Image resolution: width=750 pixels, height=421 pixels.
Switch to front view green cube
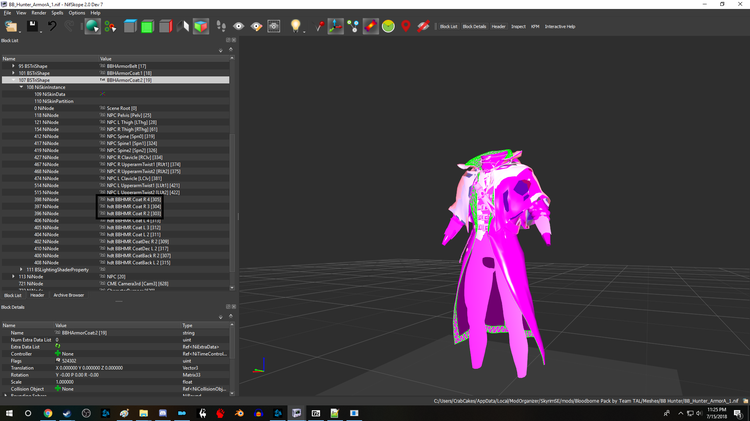coord(147,26)
